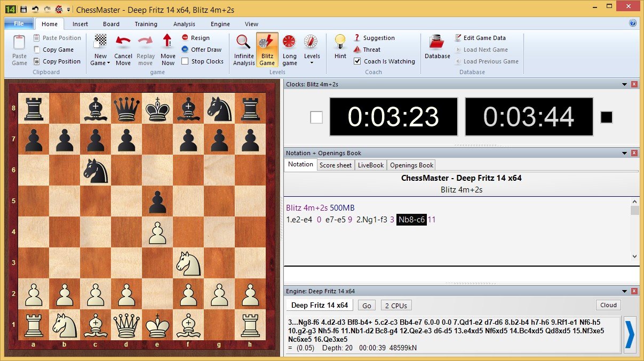644x361 pixels.
Task: Click the save icon in the title bar
Action: coord(23,9)
